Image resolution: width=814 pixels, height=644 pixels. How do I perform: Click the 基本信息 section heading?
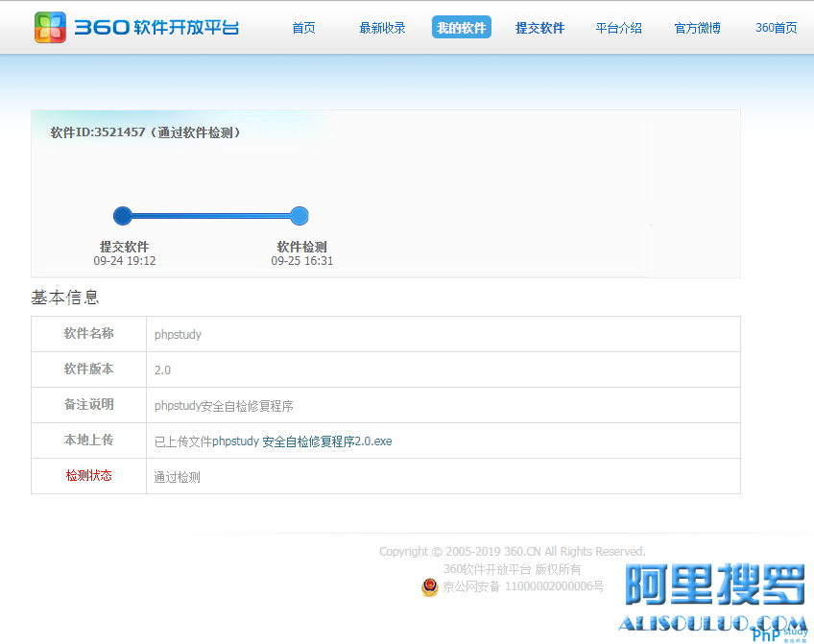coord(65,298)
